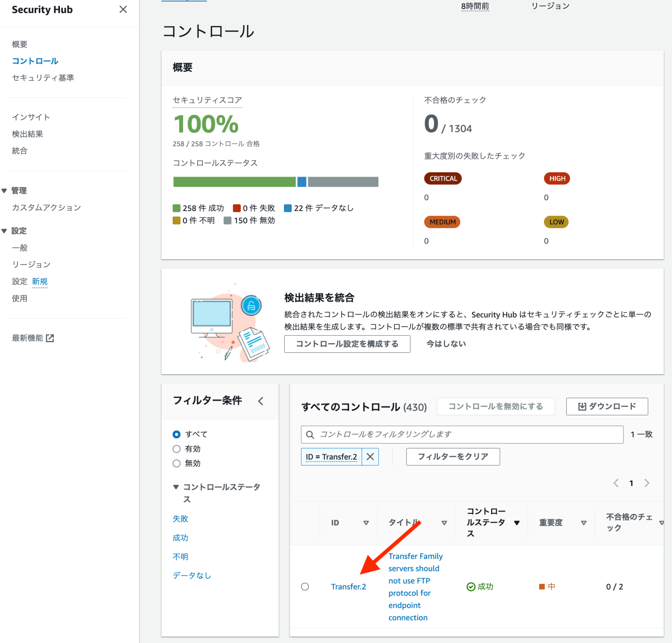Click green 成功 segment of status bar

235,182
